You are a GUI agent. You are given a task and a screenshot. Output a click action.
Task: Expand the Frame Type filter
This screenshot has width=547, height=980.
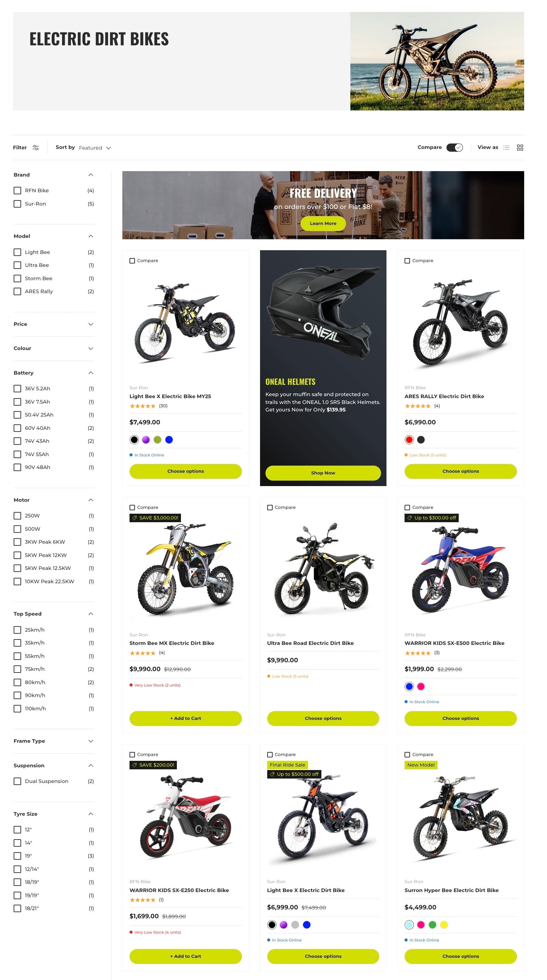click(54, 741)
